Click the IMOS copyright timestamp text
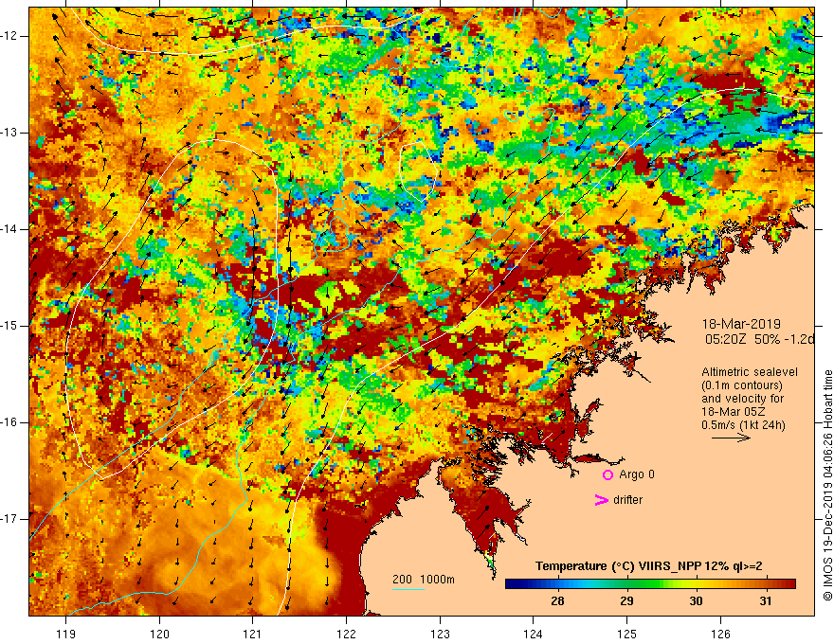The height and width of the screenshot is (644, 834). click(x=827, y=485)
